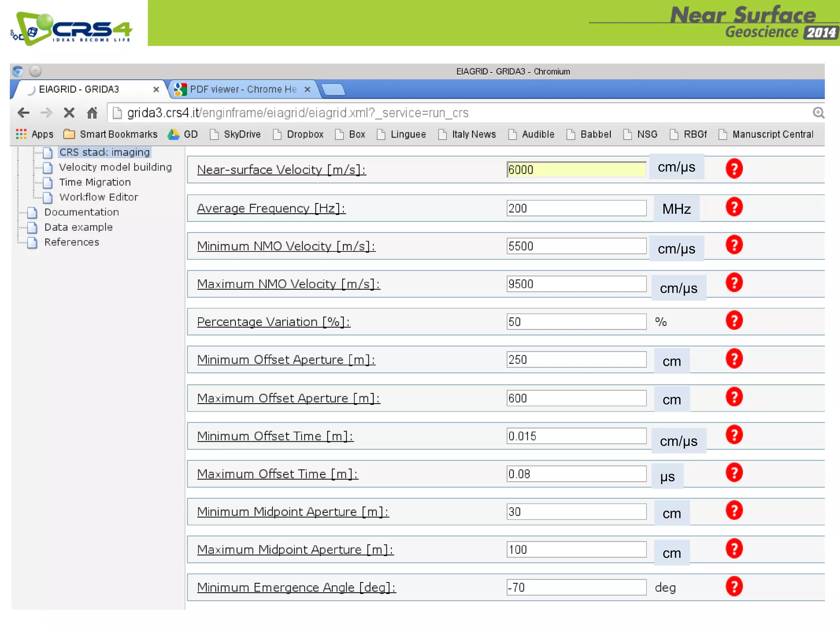Screen dimensions: 840x630
Task: Click the Minimum NMO Velocity field showing 5500
Action: [x=576, y=246]
